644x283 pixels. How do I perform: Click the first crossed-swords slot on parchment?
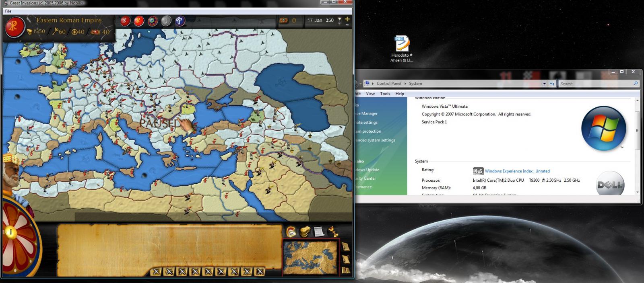click(x=157, y=272)
